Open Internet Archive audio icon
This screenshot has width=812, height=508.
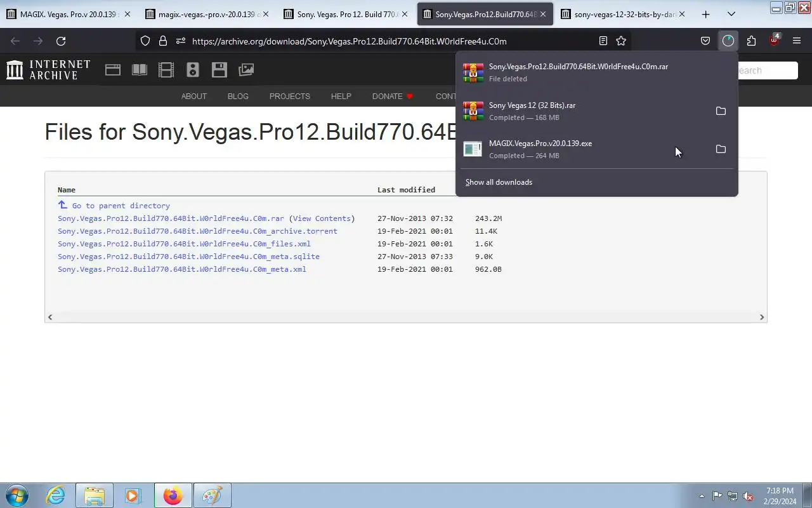click(x=193, y=70)
